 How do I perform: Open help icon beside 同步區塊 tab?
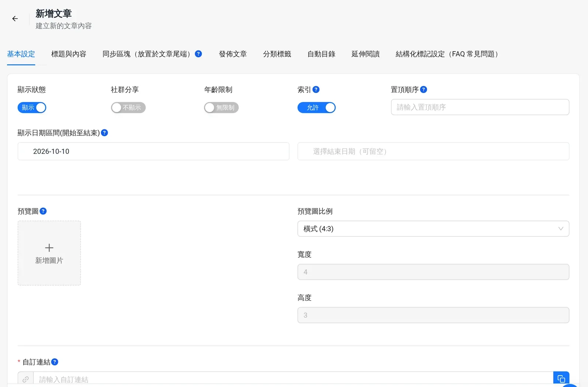(x=198, y=54)
